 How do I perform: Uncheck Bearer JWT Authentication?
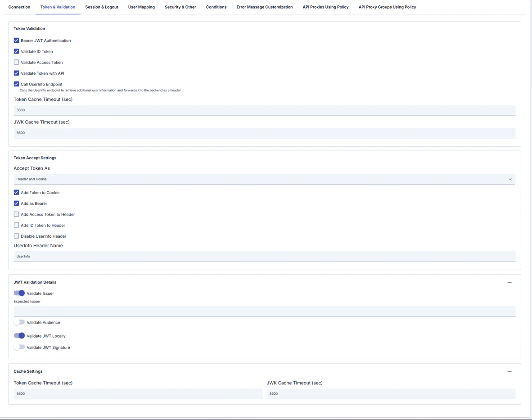[16, 40]
